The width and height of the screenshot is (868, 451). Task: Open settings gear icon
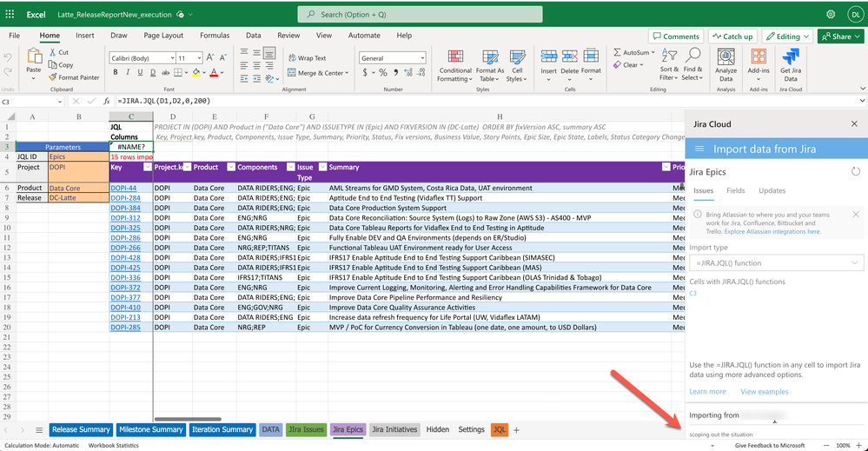[831, 15]
